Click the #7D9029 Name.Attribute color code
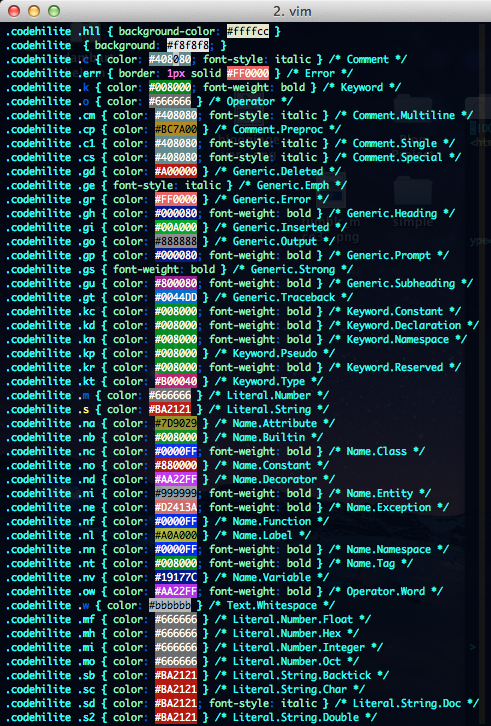491x726 pixels. (176, 423)
